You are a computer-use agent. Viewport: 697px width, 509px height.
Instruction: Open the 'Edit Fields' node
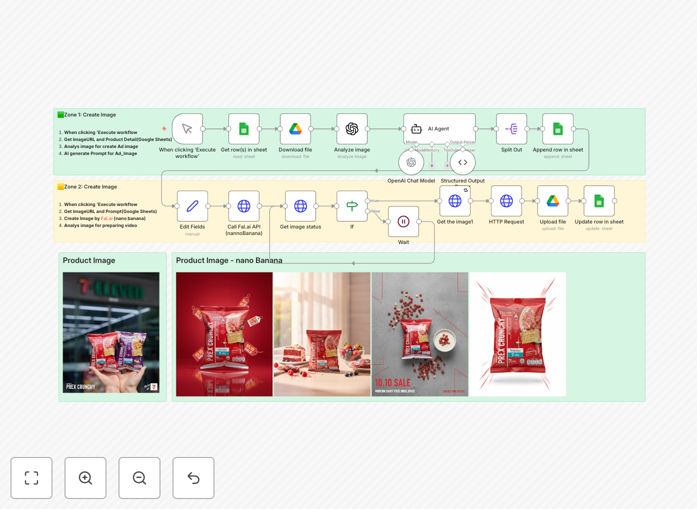point(192,206)
